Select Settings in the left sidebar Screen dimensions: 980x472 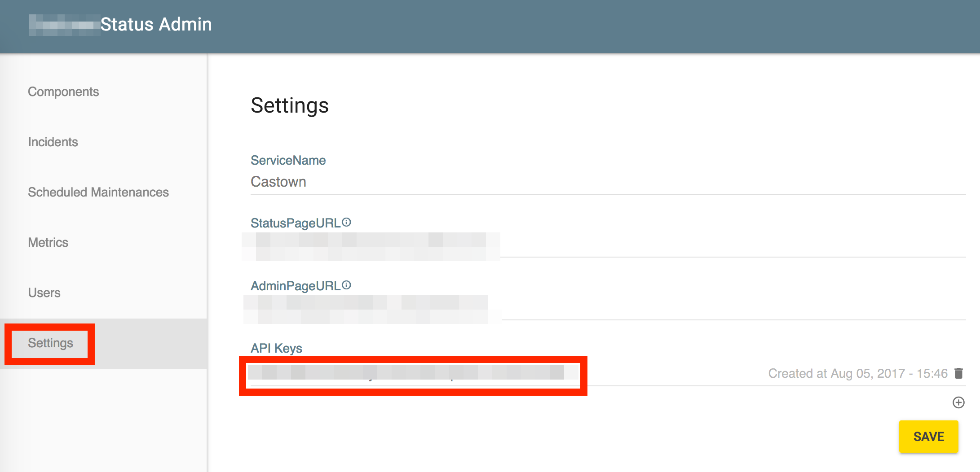[x=50, y=343]
